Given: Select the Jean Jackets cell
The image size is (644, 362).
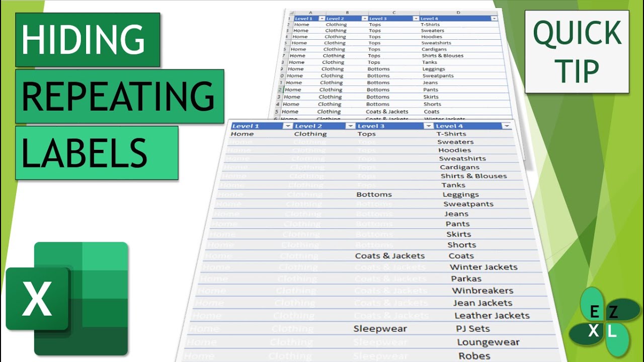Looking at the screenshot, I should pyautogui.click(x=482, y=303).
